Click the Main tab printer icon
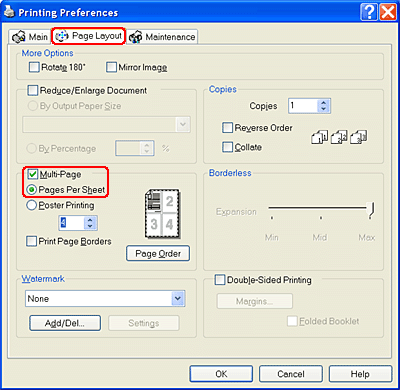The height and width of the screenshot is (390, 400). [x=19, y=37]
